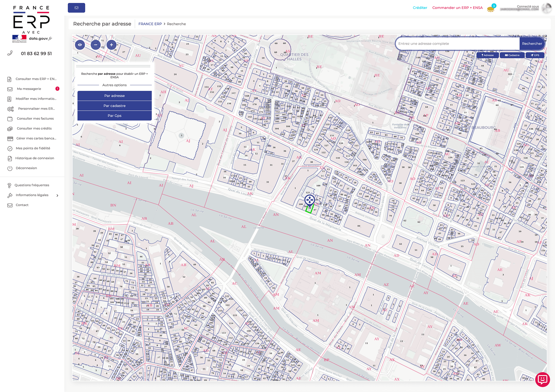Open Ma messagerie in the sidebar
This screenshot has width=555, height=392.
(x=29, y=89)
